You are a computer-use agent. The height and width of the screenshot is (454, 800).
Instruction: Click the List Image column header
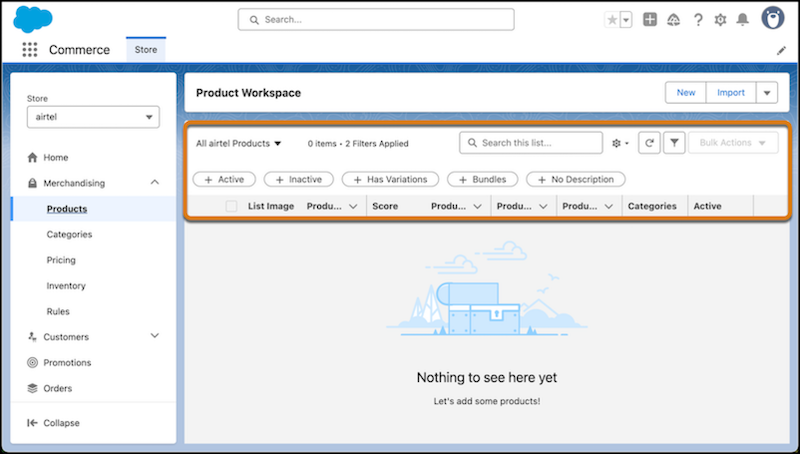[x=271, y=206]
